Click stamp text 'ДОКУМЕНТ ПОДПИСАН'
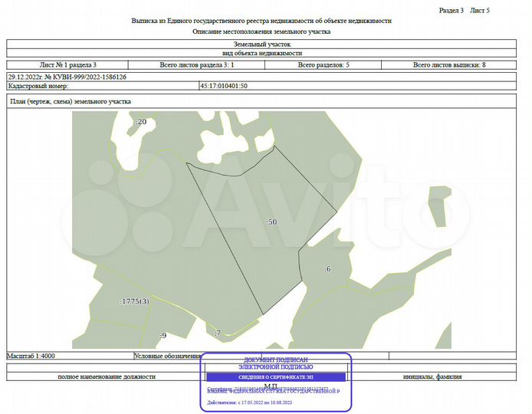 coord(276,360)
